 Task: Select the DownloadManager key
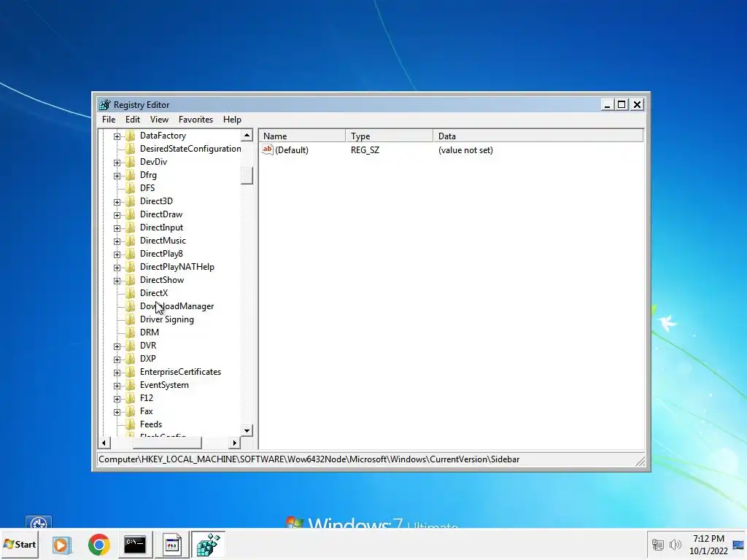tap(177, 306)
